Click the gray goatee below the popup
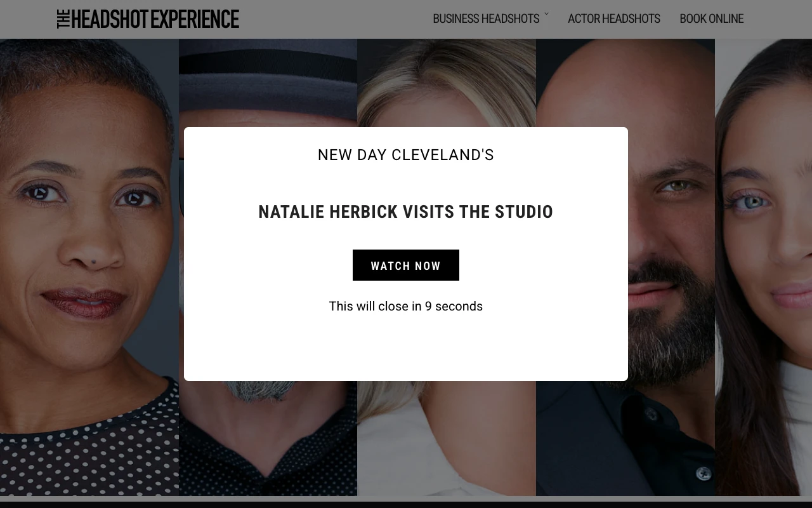The width and height of the screenshot is (812, 508). tap(266, 390)
